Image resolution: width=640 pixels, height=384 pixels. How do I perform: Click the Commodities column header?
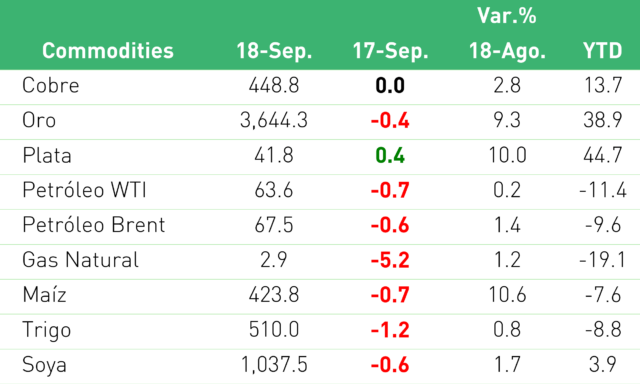pyautogui.click(x=108, y=51)
